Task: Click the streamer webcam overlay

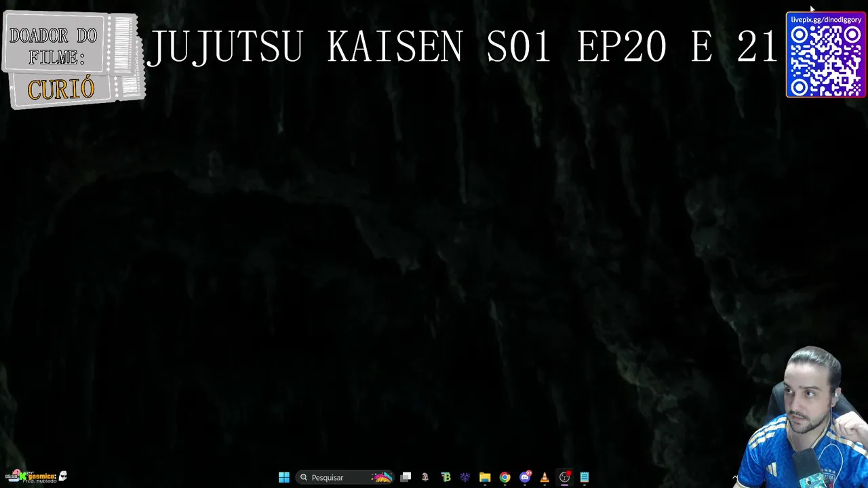Action: click(x=800, y=417)
